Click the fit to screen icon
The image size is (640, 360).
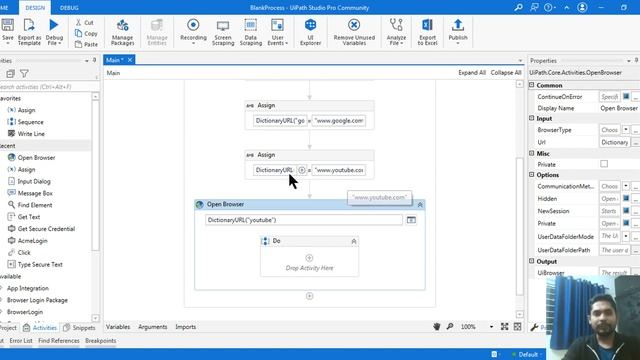[x=504, y=327]
